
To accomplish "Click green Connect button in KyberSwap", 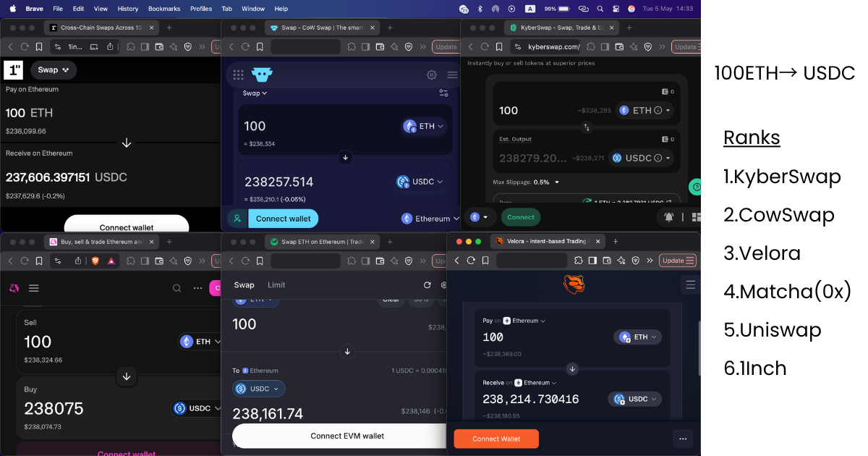I will [x=521, y=217].
